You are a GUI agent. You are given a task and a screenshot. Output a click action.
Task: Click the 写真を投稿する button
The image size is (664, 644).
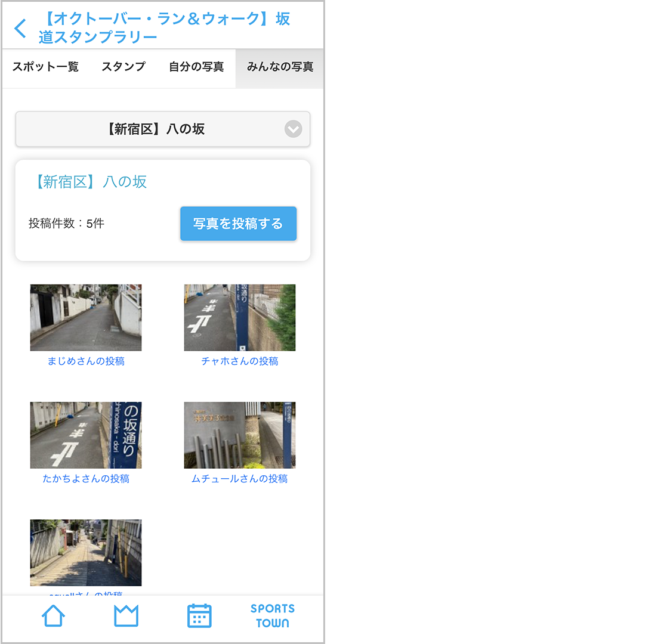[x=239, y=224]
